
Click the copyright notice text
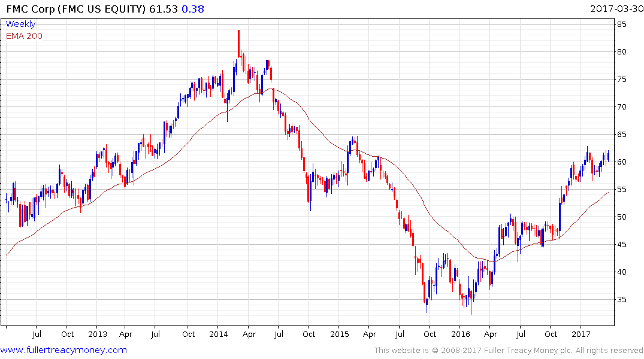(509, 351)
